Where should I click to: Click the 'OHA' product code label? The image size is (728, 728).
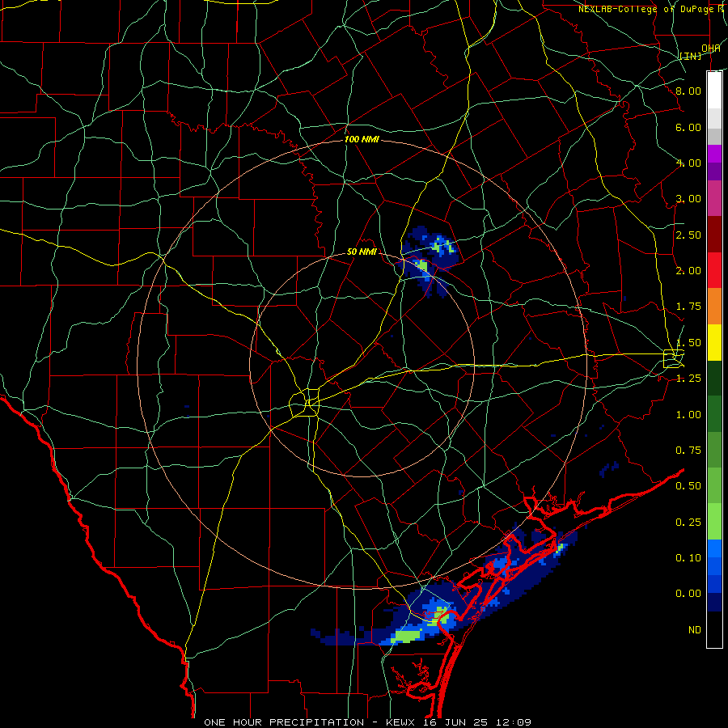click(711, 49)
